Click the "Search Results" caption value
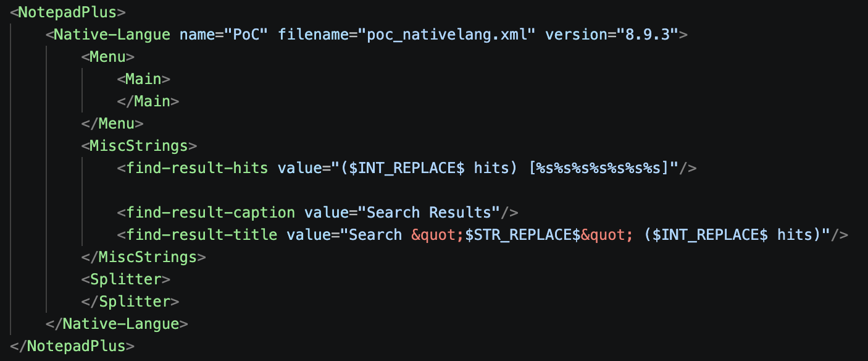Screen dimensions: 868x361 tap(433, 212)
